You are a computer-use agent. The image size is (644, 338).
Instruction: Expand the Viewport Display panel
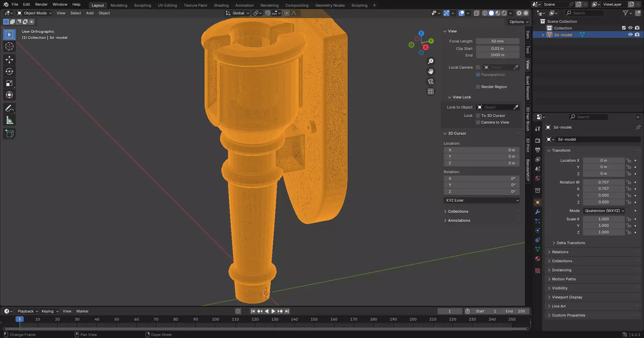tap(567, 297)
